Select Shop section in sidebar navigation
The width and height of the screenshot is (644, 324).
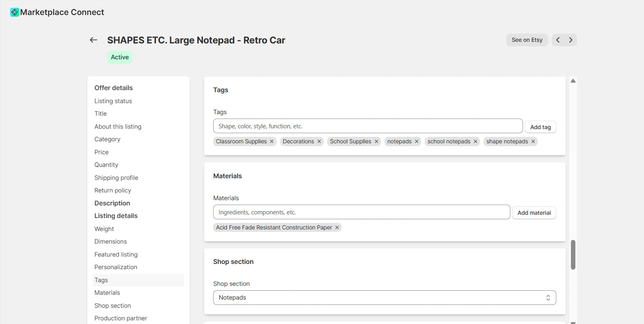click(x=113, y=306)
